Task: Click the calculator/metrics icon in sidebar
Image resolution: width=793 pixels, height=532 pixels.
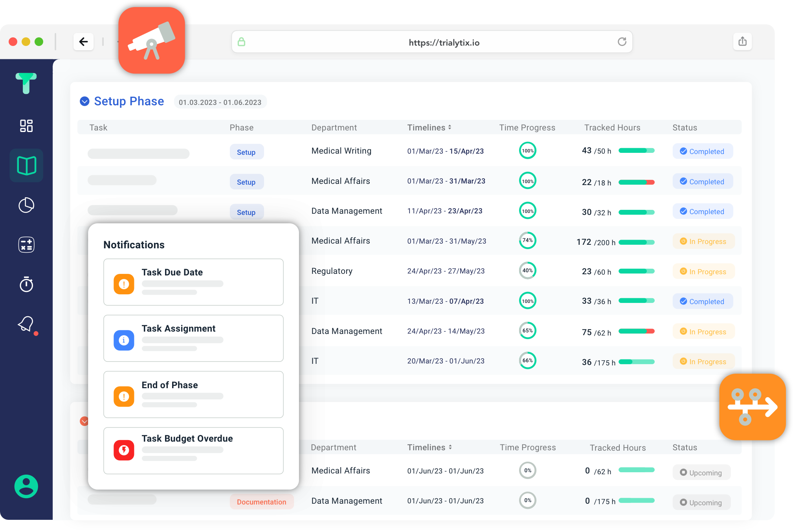Action: click(26, 245)
